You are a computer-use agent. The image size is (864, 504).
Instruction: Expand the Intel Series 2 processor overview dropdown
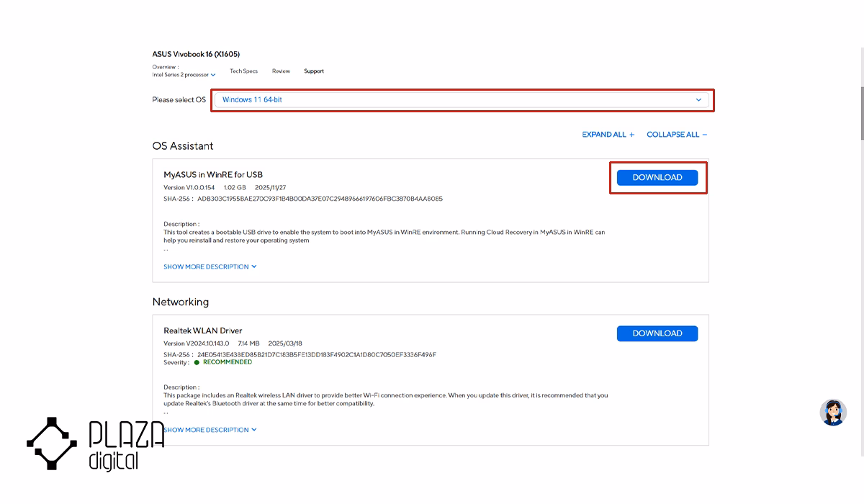184,75
